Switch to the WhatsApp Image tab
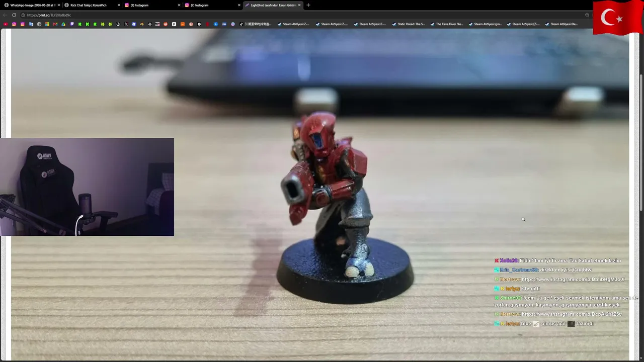 [x=31, y=5]
